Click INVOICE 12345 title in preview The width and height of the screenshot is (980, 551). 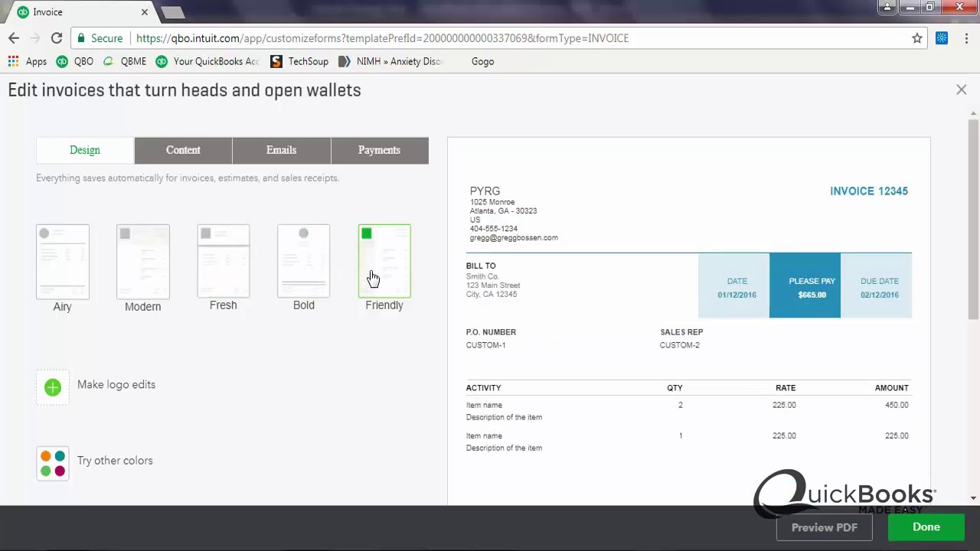point(869,191)
